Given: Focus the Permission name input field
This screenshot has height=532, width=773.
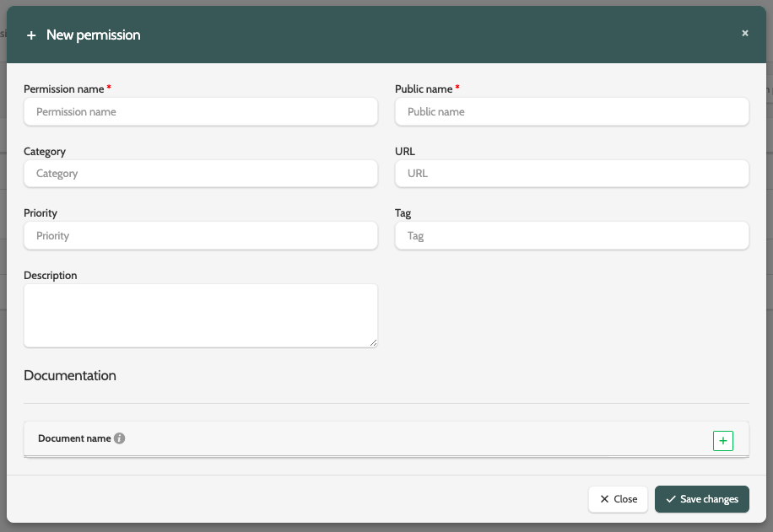Looking at the screenshot, I should point(201,112).
